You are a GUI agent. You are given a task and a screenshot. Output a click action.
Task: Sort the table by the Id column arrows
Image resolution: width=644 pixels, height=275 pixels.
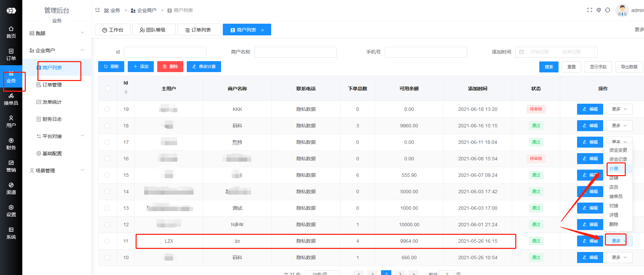[126, 92]
